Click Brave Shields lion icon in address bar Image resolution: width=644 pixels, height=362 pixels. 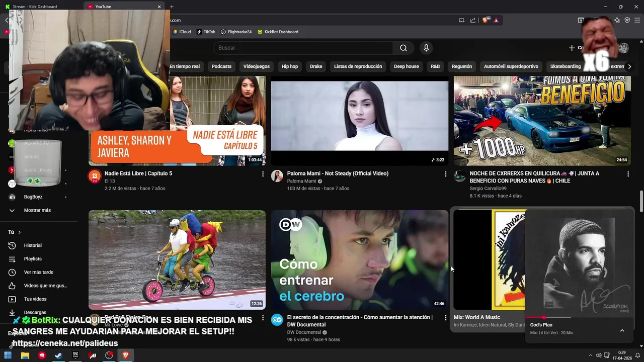(x=486, y=20)
